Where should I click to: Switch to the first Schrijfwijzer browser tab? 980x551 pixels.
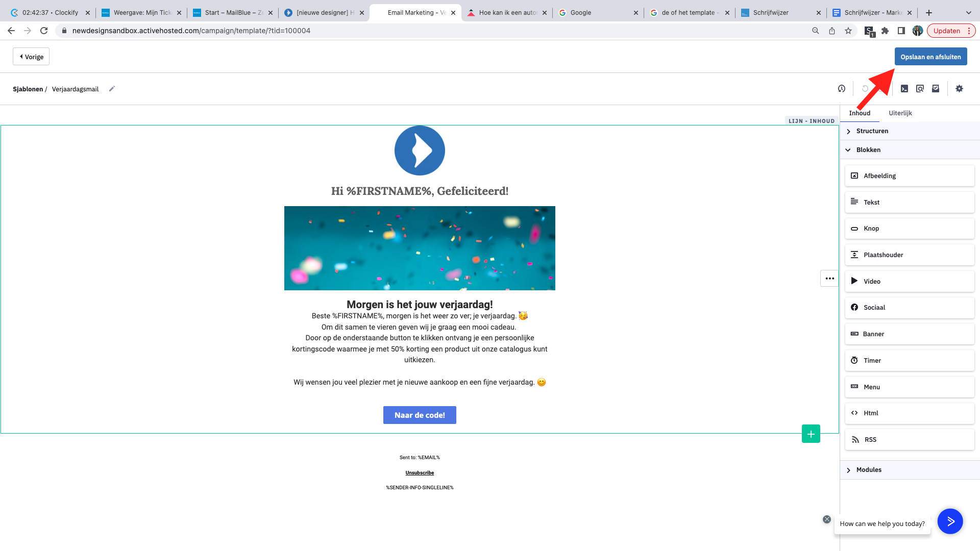[781, 13]
